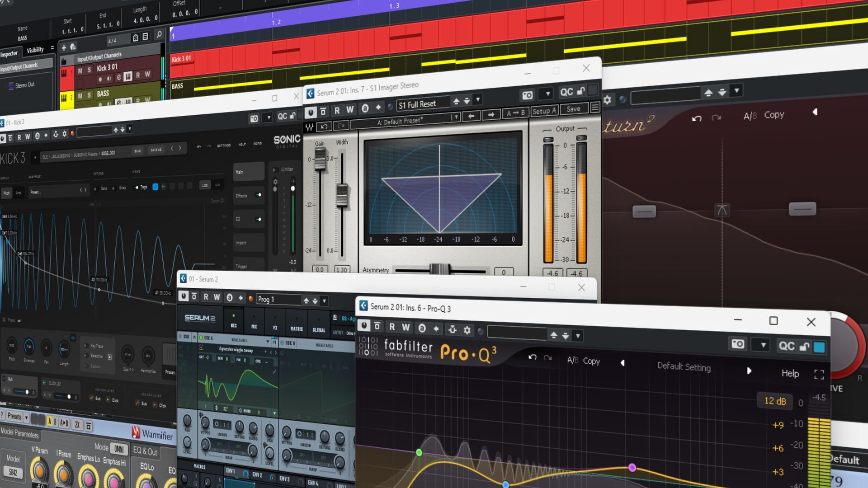
Task: Load previous Waves preset with left arrow
Action: click(x=471, y=116)
